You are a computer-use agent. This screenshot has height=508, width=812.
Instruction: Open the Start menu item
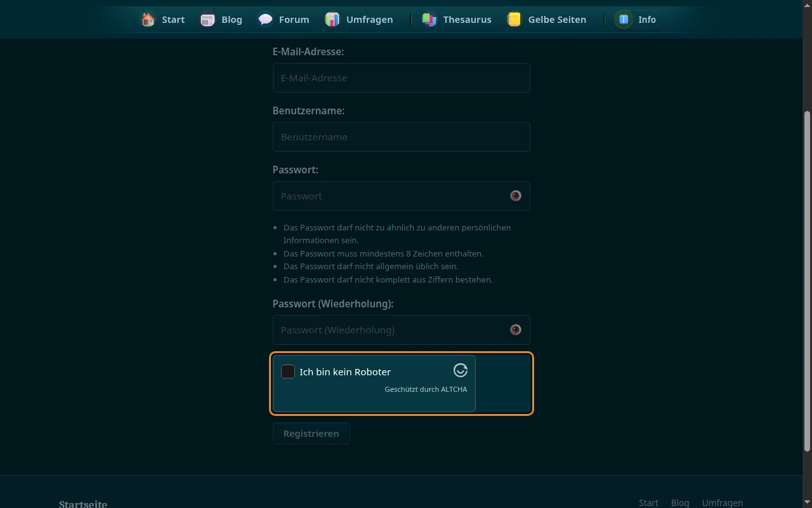coord(163,20)
